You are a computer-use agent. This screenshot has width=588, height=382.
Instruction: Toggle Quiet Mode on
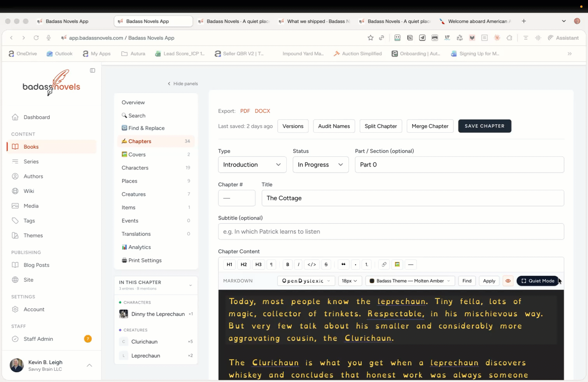tap(537, 281)
